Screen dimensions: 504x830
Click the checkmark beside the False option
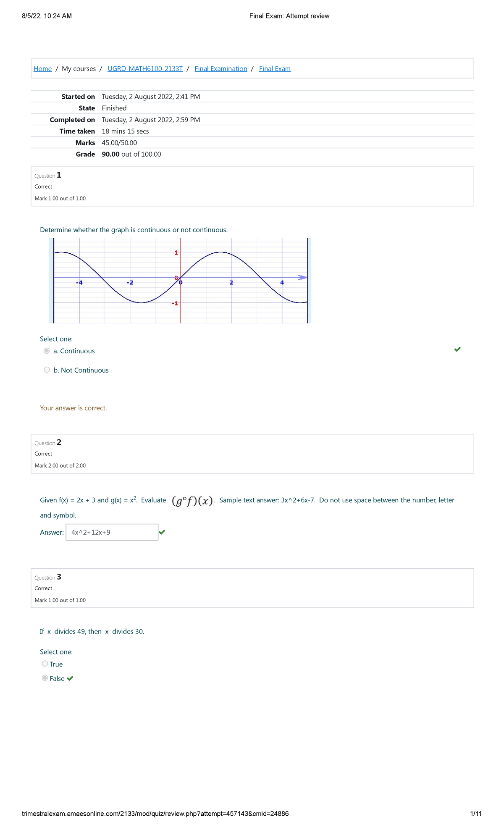tap(70, 678)
